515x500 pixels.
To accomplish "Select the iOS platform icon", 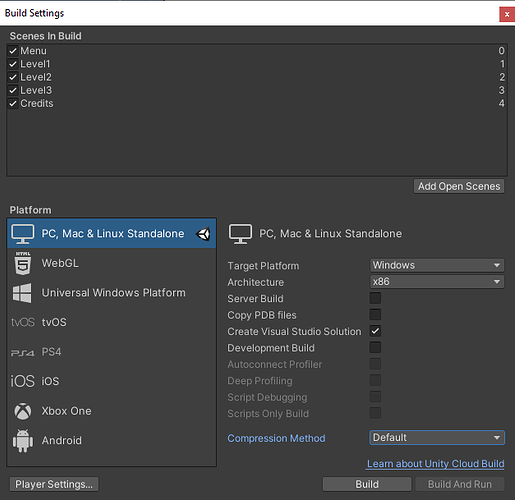I will (22, 381).
